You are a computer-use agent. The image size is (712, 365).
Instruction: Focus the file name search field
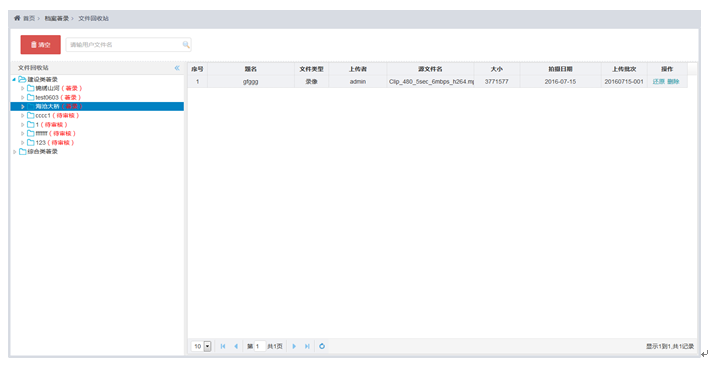[x=128, y=44]
